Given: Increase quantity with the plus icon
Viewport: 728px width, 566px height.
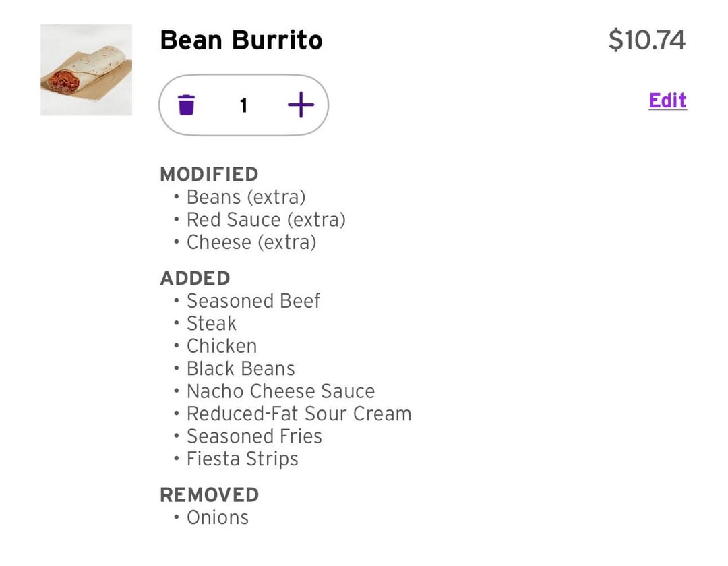Looking at the screenshot, I should [301, 105].
